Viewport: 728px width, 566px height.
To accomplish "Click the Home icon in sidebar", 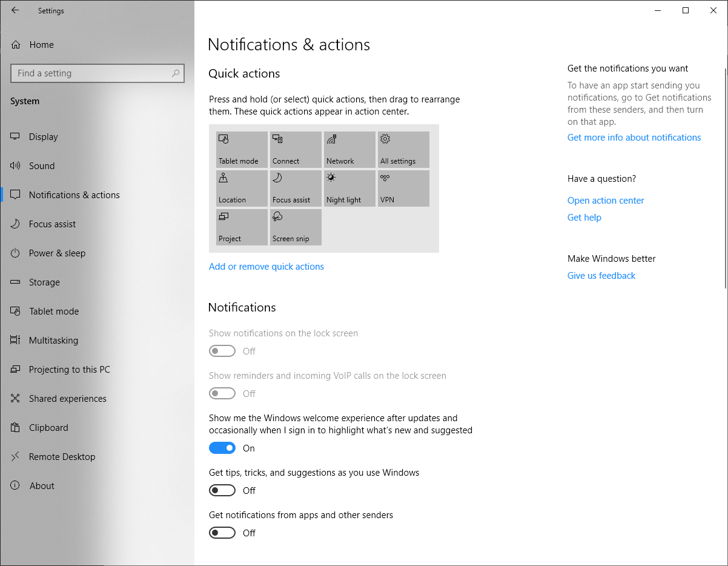I will (16, 44).
